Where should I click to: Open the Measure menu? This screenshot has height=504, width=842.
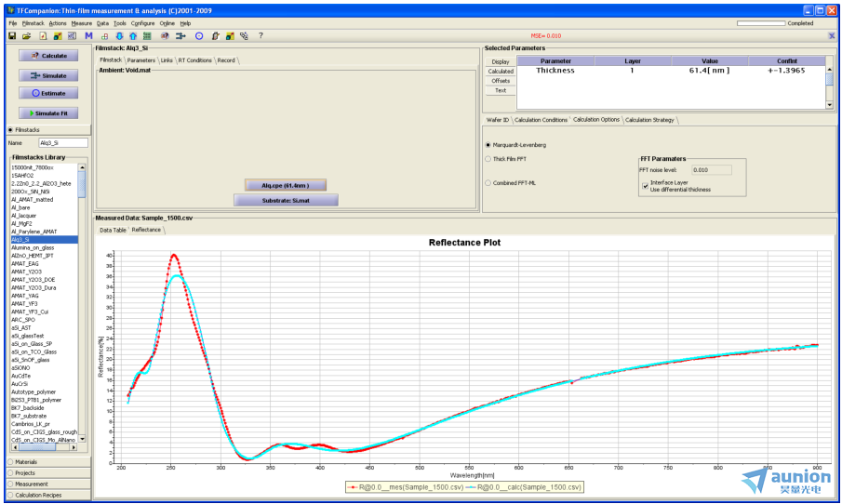[82, 23]
